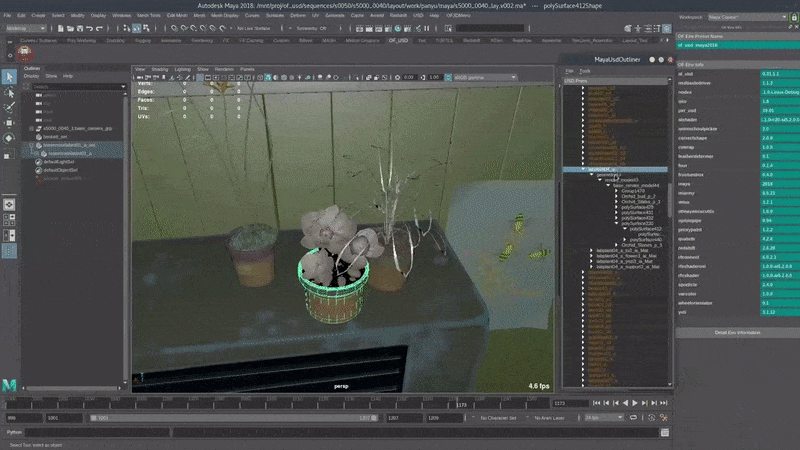Image resolution: width=800 pixels, height=450 pixels.
Task: Select polySurface411 in the USD outliner
Action: coord(636,212)
